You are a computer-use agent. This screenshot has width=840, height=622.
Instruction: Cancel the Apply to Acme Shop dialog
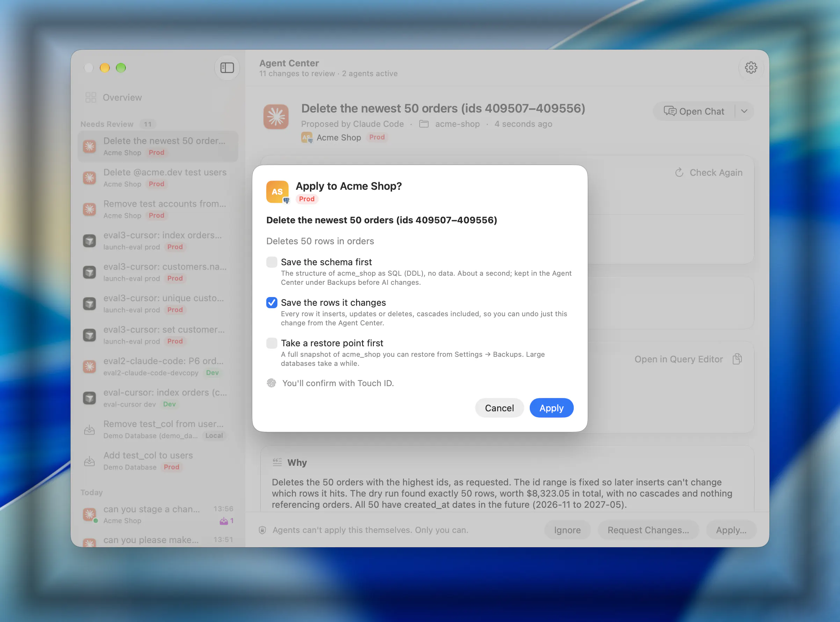click(x=499, y=408)
